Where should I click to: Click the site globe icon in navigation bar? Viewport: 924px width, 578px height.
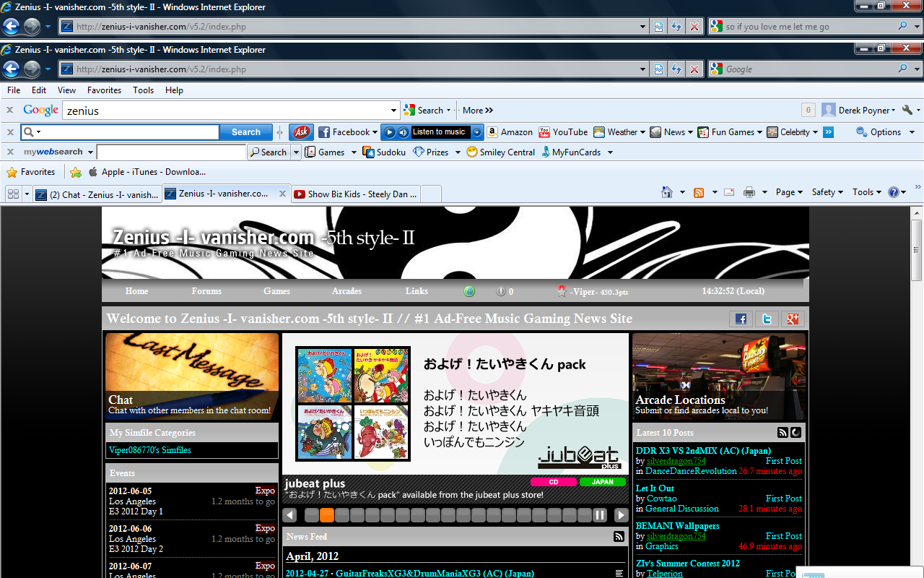click(x=469, y=291)
